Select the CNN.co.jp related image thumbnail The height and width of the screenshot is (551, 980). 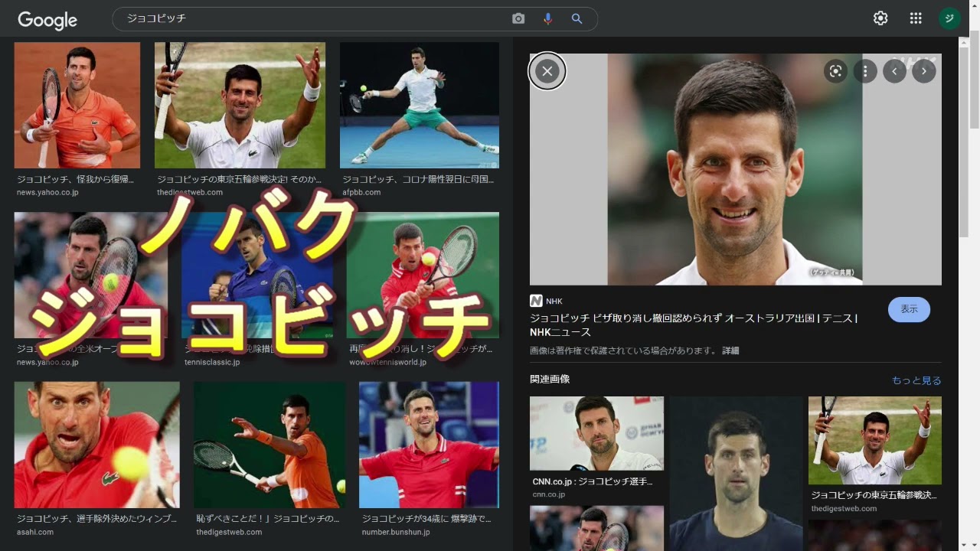tap(596, 433)
